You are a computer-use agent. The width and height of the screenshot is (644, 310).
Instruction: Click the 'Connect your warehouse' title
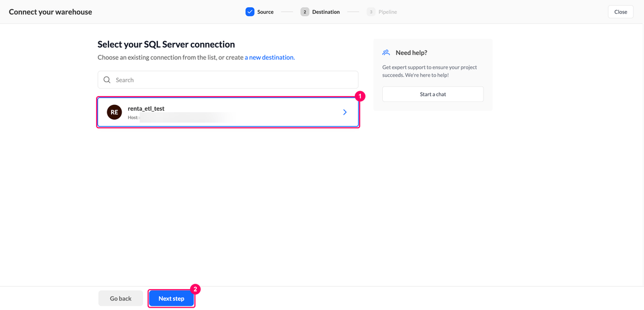click(51, 12)
